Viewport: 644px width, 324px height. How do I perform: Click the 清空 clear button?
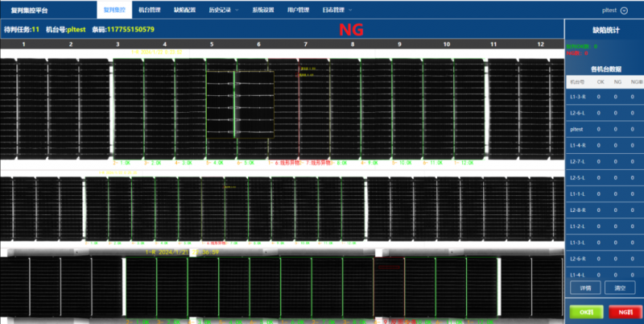[x=620, y=288]
